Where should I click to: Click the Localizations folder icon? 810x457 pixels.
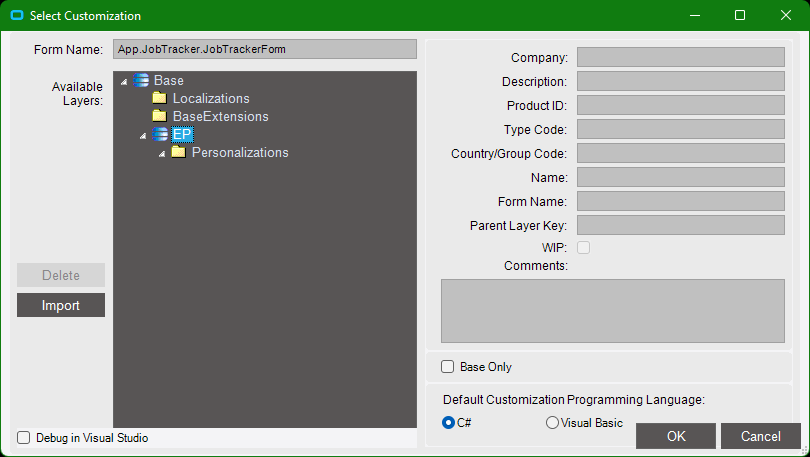160,98
